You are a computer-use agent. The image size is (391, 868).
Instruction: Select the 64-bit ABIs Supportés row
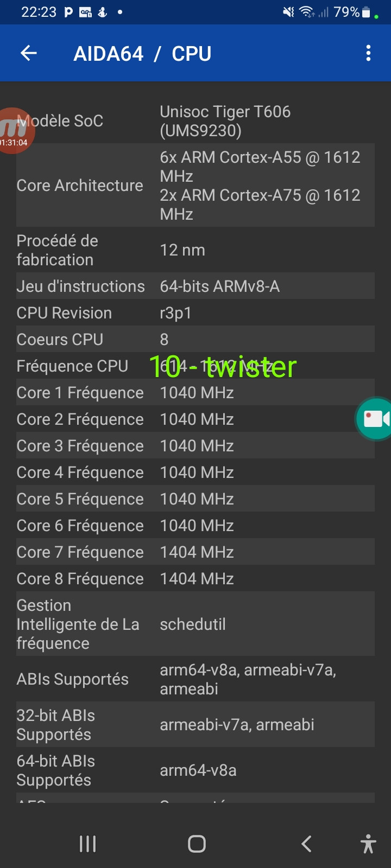(x=195, y=770)
